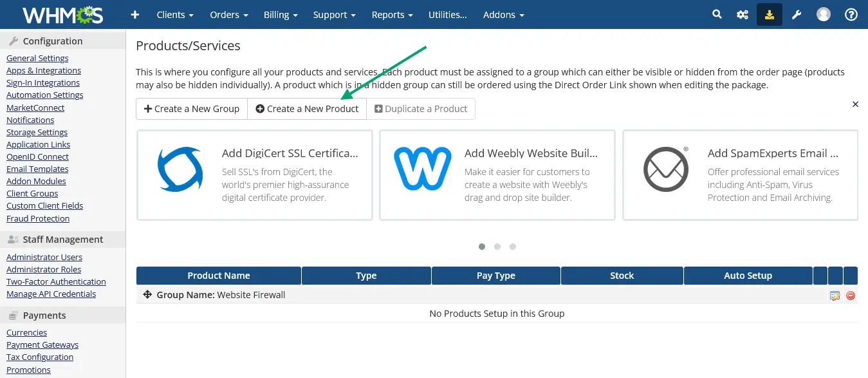The width and height of the screenshot is (868, 378).
Task: Open the system settings gears icon
Action: pyautogui.click(x=743, y=14)
